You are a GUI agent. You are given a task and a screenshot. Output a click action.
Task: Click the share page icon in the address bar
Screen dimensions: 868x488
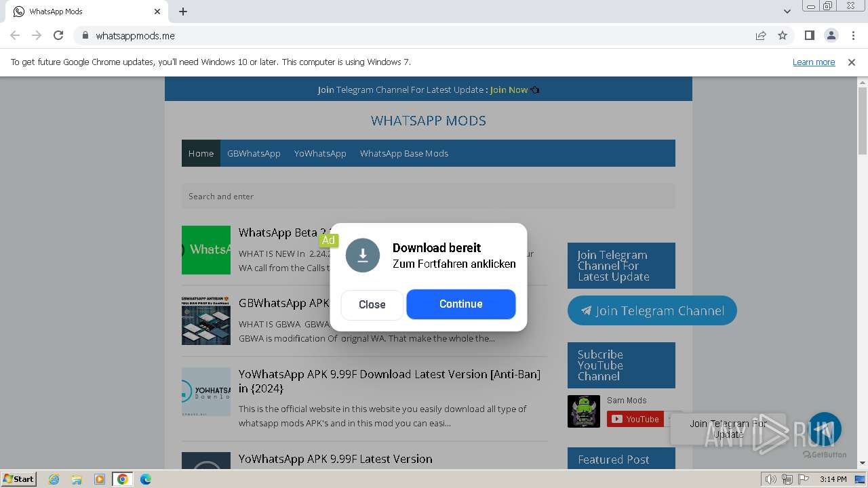[761, 35]
